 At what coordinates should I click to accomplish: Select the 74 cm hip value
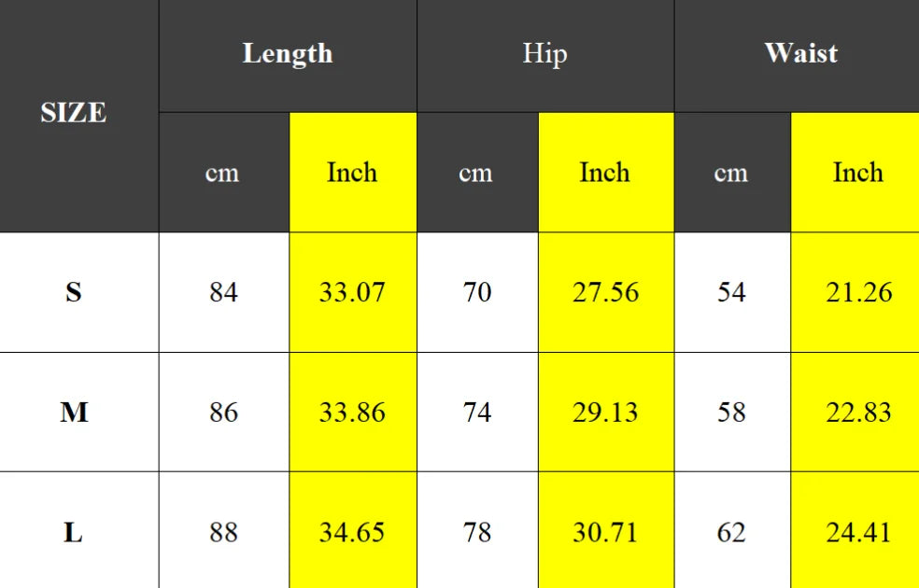[x=476, y=413]
